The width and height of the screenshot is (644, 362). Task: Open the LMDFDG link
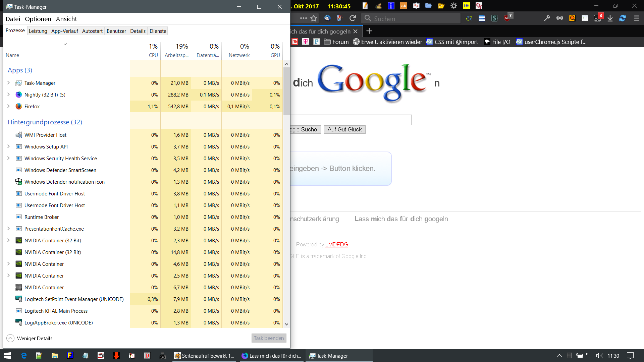pos(336,245)
